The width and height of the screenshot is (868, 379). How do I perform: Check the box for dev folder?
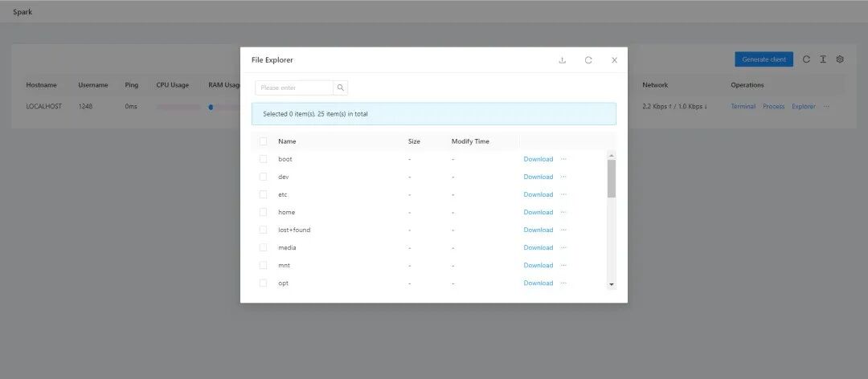coord(263,177)
